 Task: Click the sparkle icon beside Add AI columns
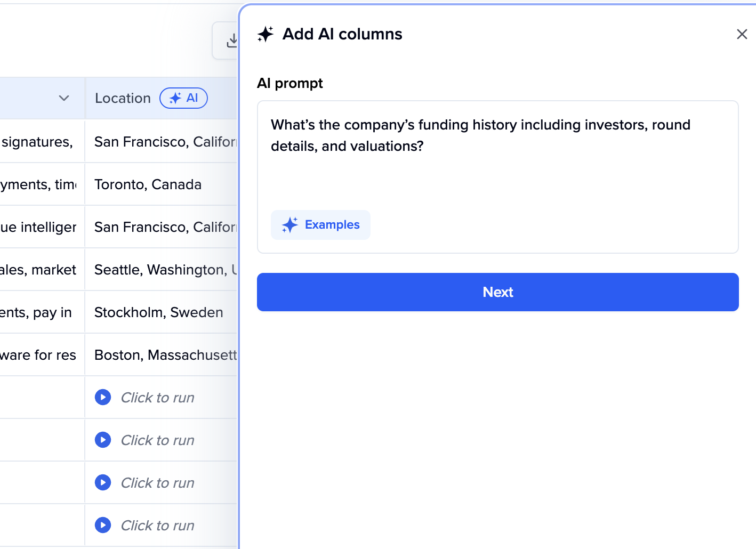click(x=266, y=34)
